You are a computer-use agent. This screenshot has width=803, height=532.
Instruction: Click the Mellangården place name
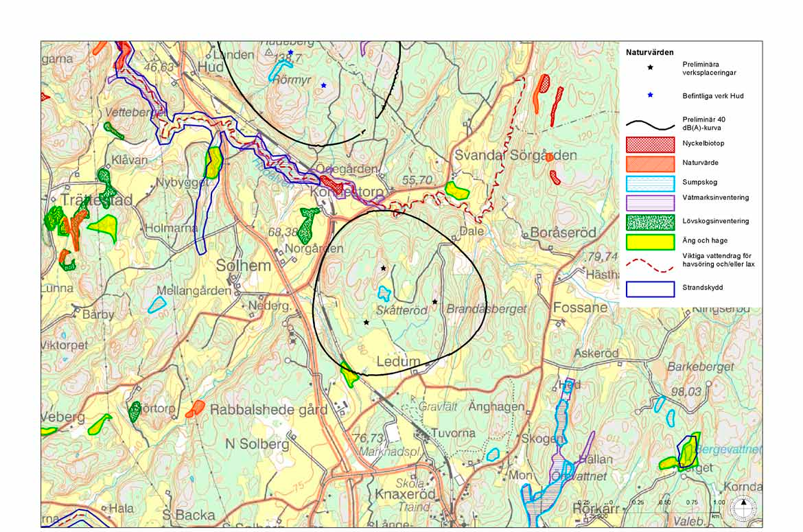194,290
